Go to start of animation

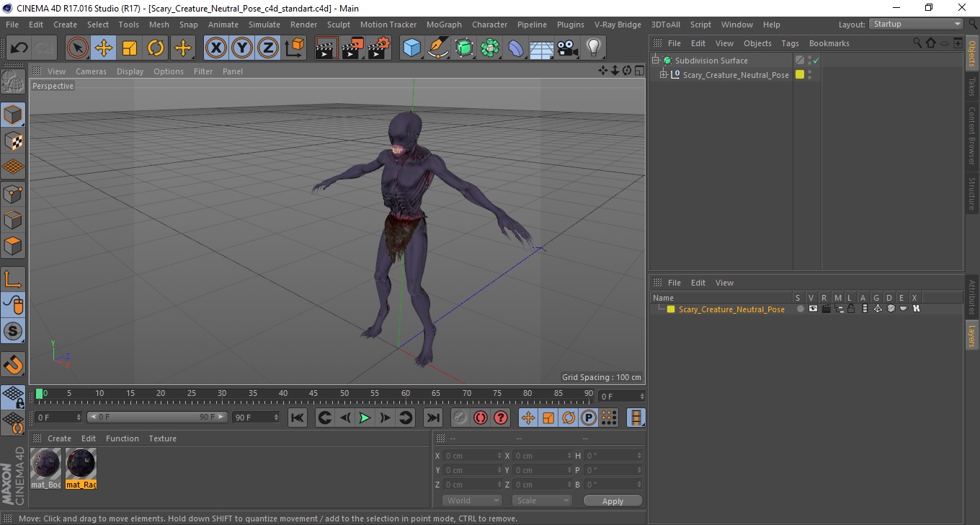pos(297,418)
